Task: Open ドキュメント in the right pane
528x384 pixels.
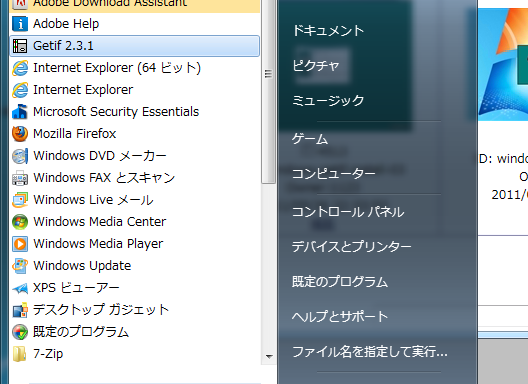Action: [x=328, y=31]
